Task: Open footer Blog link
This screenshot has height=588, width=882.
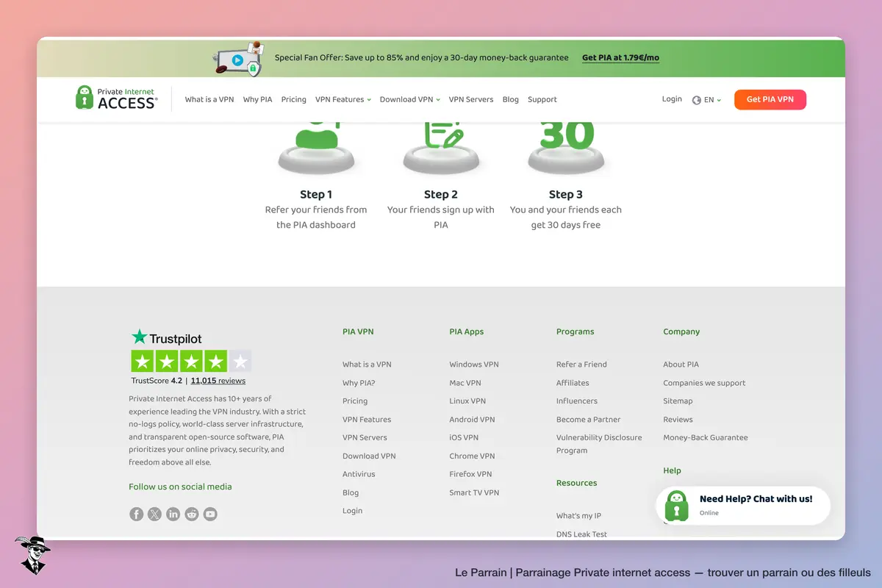Action: point(351,492)
